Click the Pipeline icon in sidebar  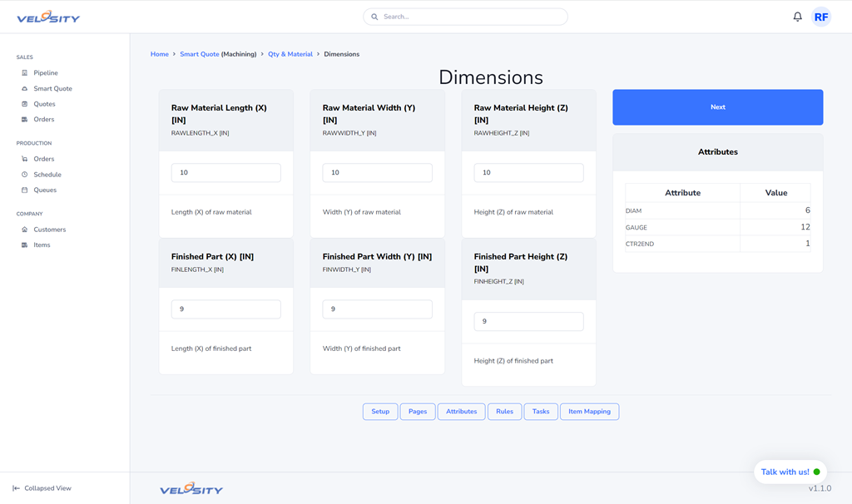click(25, 73)
